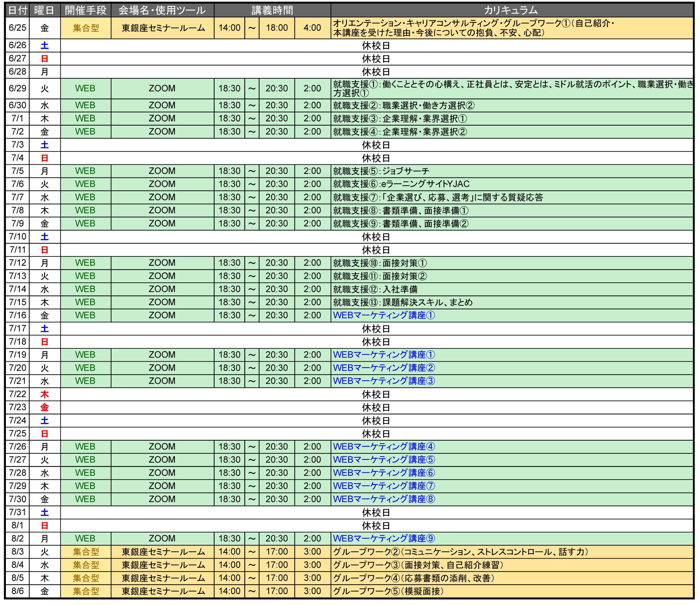The height and width of the screenshot is (605, 700).
Task: Click the 就職支援⑦ 質疑応答 cell
Action: click(512, 197)
